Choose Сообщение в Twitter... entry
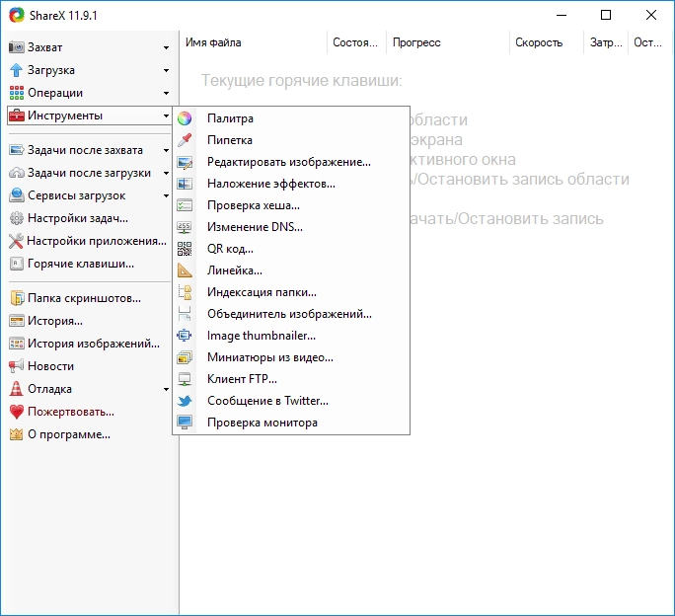This screenshot has height=616, width=675. 291,401
